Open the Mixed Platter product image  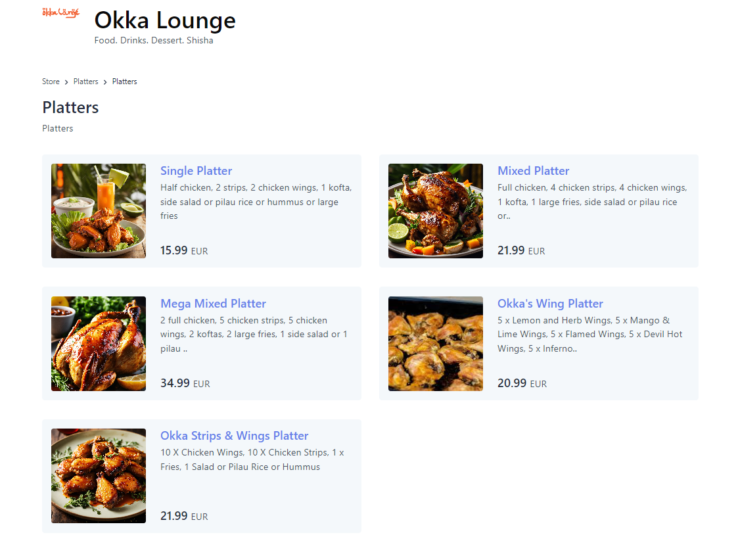click(x=436, y=211)
